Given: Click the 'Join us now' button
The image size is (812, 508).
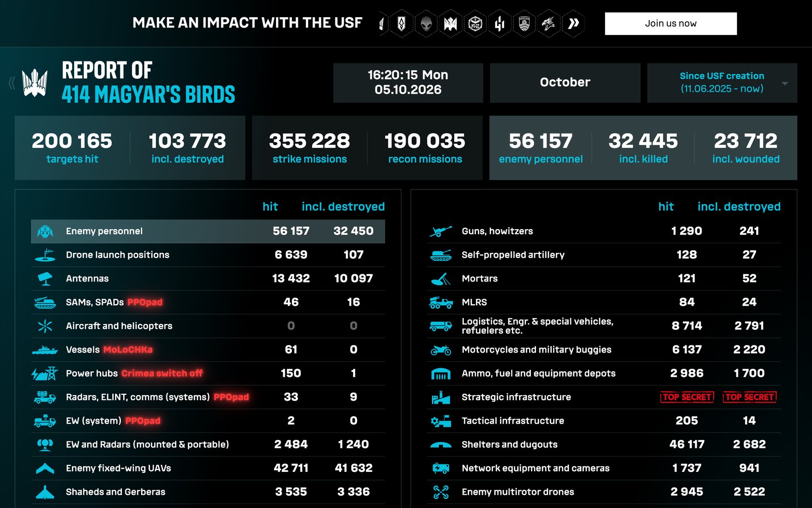Looking at the screenshot, I should (x=670, y=23).
